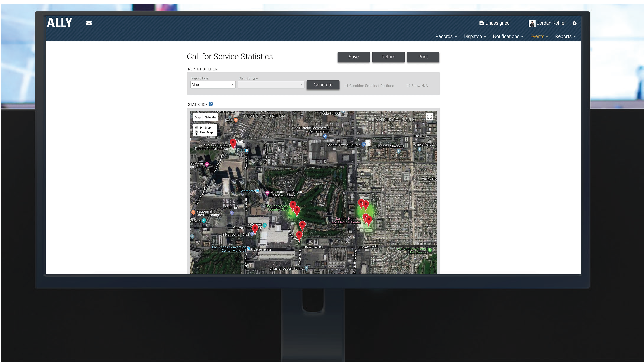Click the Sahara Towne Square shopping marker
The image size is (644, 362).
363,144
